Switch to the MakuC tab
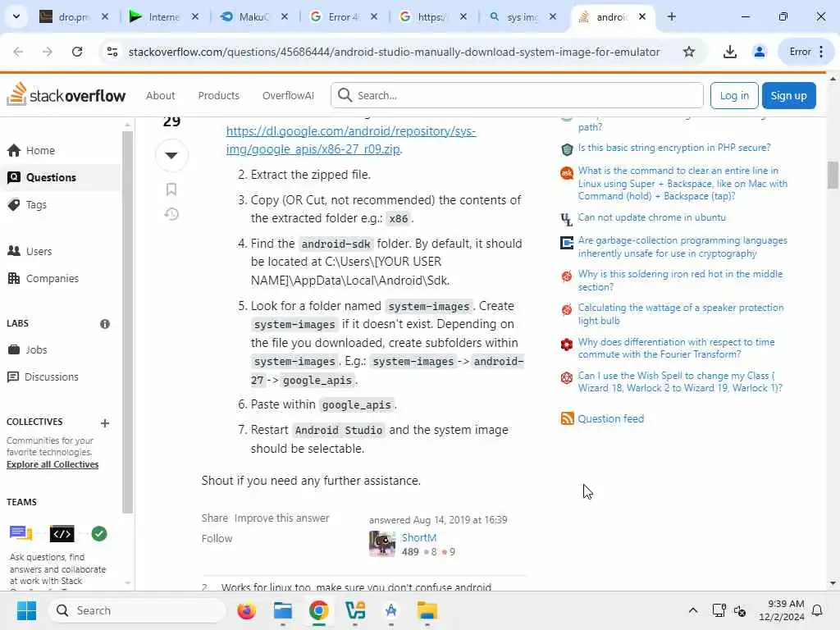 254,16
